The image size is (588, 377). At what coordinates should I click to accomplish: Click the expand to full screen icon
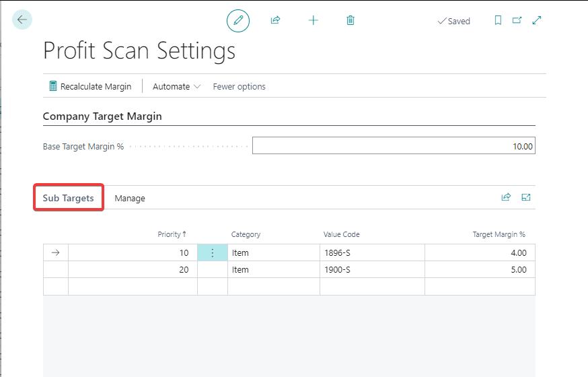(x=537, y=21)
